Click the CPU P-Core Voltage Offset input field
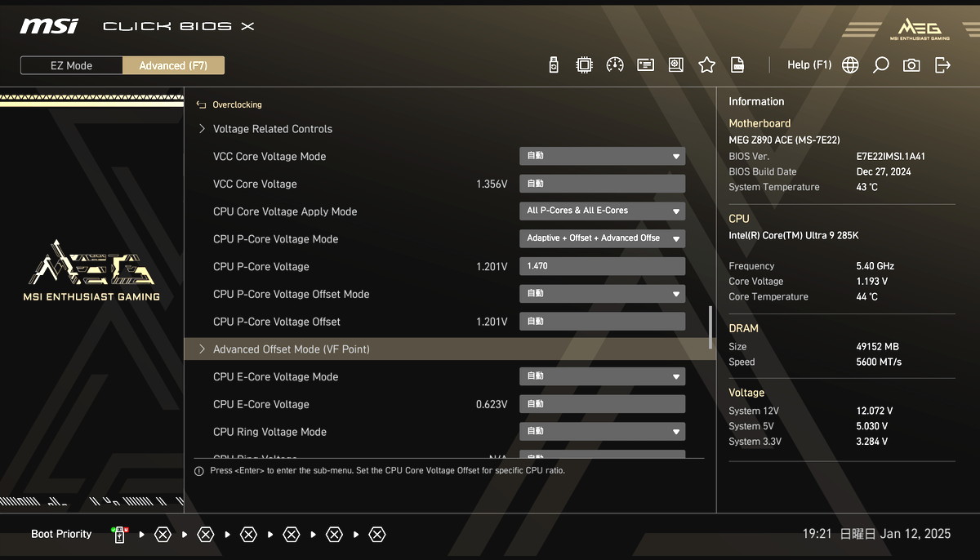This screenshot has width=980, height=560. tap(603, 322)
